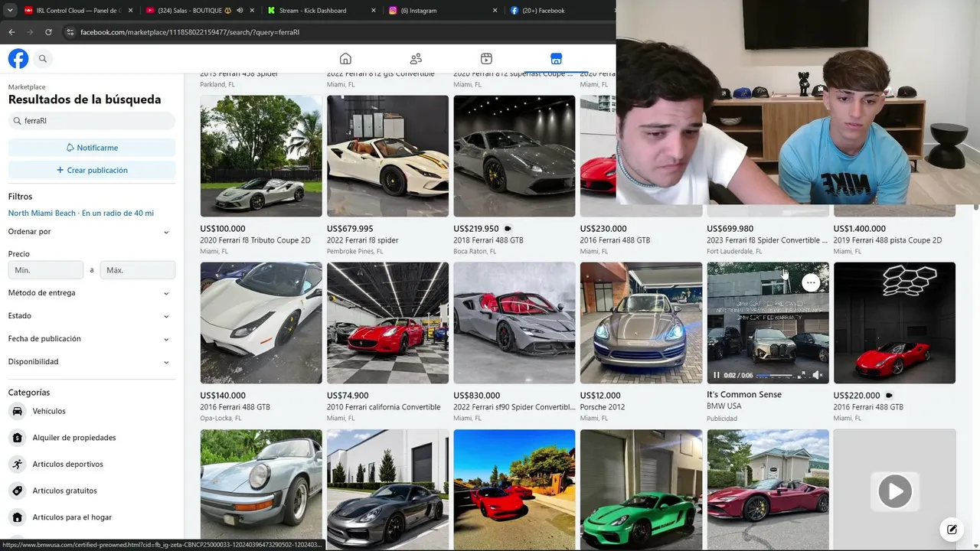Open Facebook search magnifier icon
This screenshot has width=980, height=551.
[43, 59]
